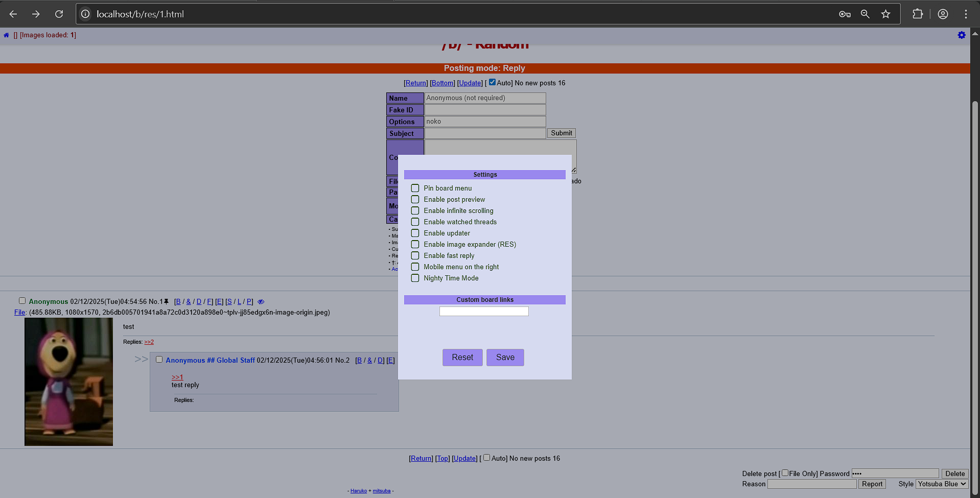Open the Style dropdown showing Yotsuba Blue
This screenshot has height=498, width=980.
(x=942, y=484)
